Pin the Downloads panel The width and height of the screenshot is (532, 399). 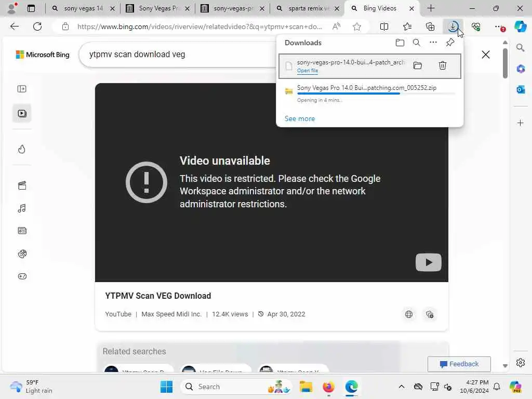tap(450, 43)
